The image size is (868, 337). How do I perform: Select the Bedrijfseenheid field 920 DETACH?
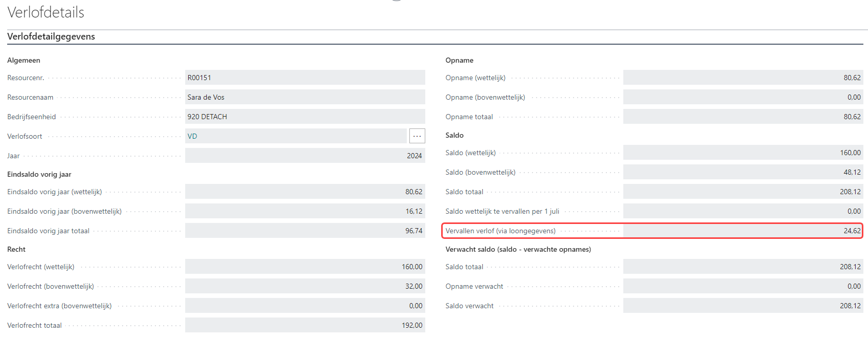tap(305, 117)
